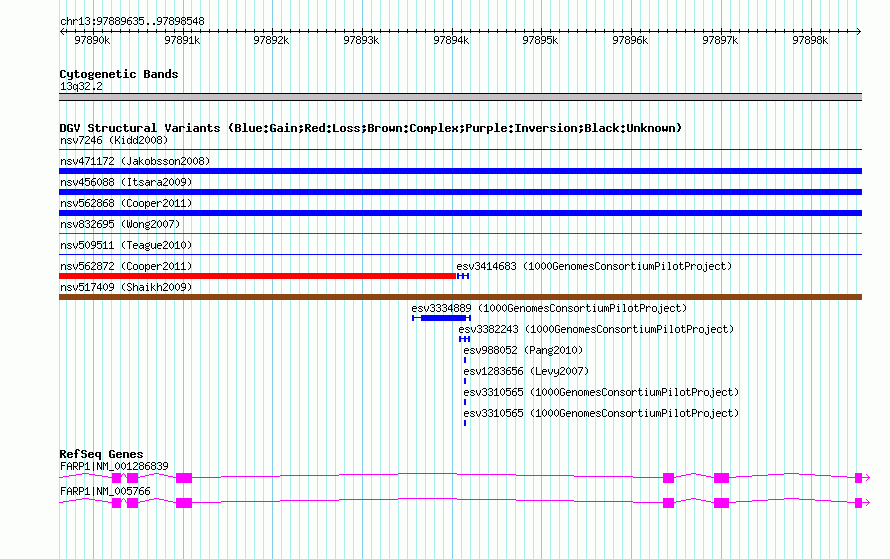Open the nsv562872 (Cooper2011) variant label
The width and height of the screenshot is (890, 559).
[x=126, y=266]
